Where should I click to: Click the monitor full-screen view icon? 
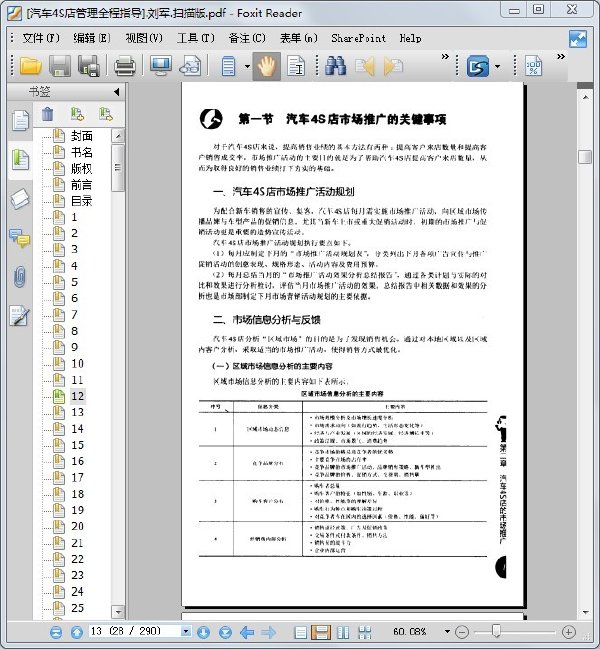click(x=161, y=66)
